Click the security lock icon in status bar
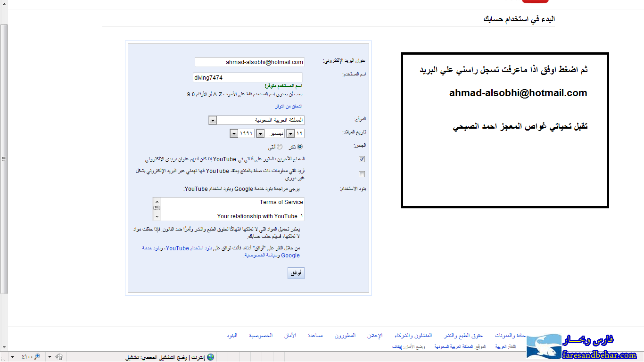The height and width of the screenshot is (362, 644). (x=59, y=357)
